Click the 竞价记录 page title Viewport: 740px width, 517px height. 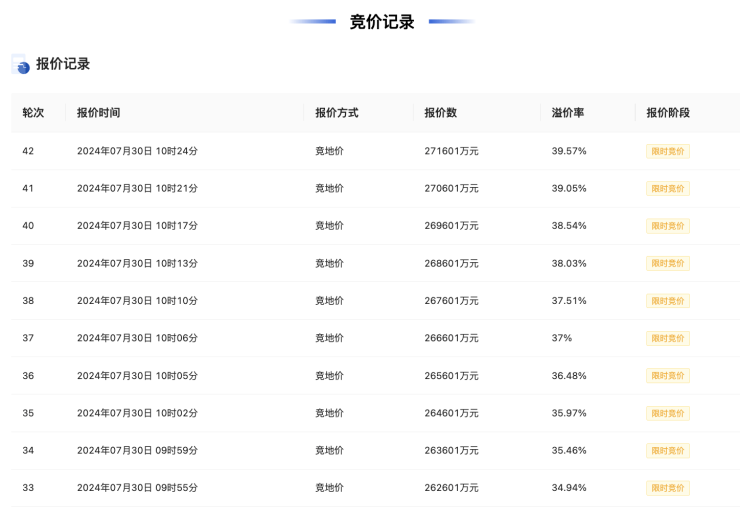[382, 22]
